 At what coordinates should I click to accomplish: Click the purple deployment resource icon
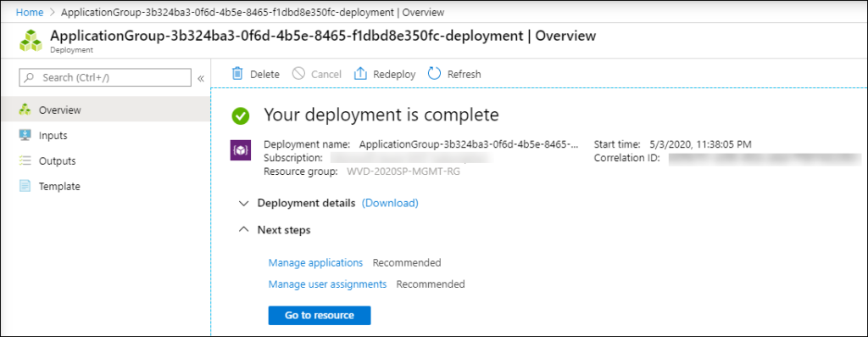point(241,150)
